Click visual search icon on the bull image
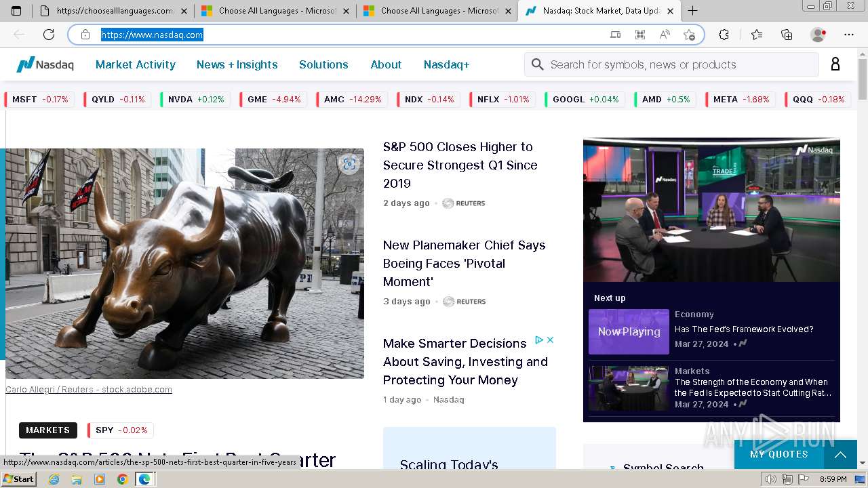Image resolution: width=868 pixels, height=488 pixels. coord(349,164)
